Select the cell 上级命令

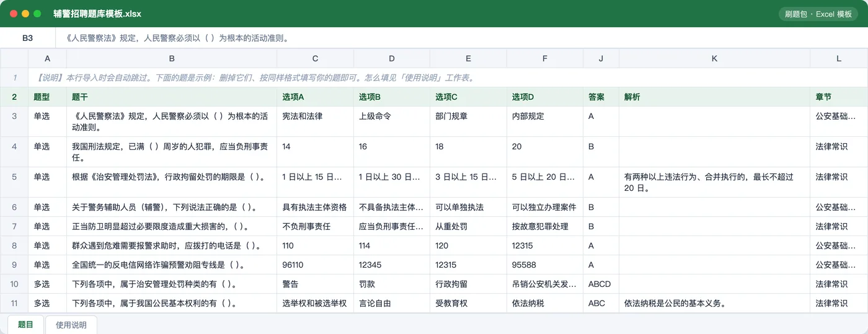click(x=392, y=121)
